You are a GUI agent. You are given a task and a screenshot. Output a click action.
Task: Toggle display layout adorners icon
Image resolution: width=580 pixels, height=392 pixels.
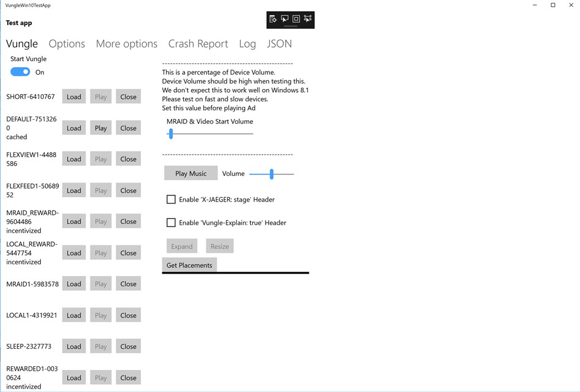point(296,19)
